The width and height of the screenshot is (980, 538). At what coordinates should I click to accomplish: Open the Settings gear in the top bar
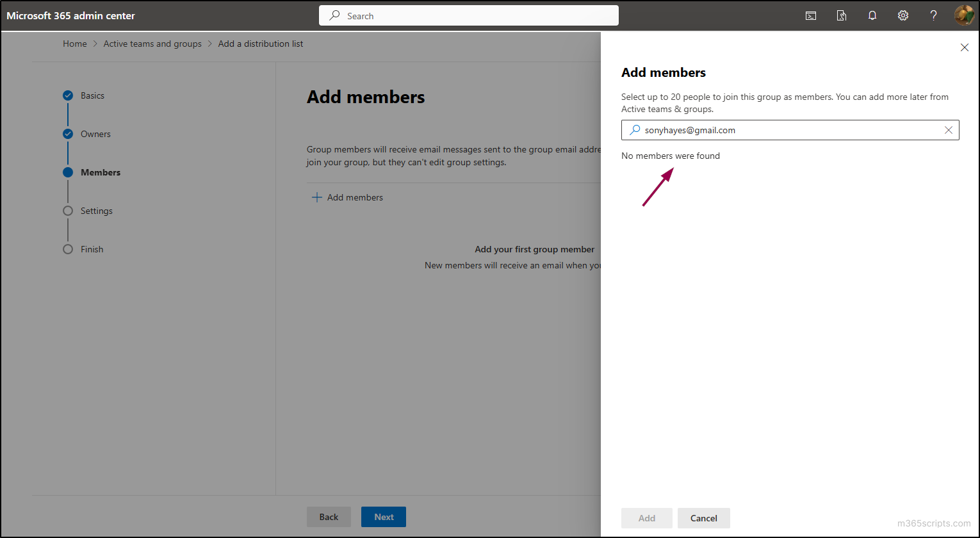tap(903, 15)
